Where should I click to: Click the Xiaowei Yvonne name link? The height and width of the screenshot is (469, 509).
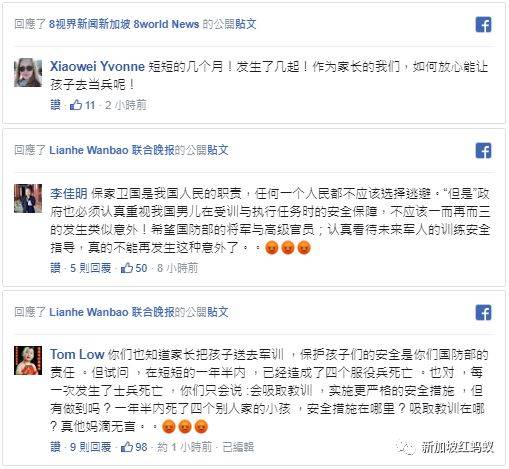(x=97, y=66)
